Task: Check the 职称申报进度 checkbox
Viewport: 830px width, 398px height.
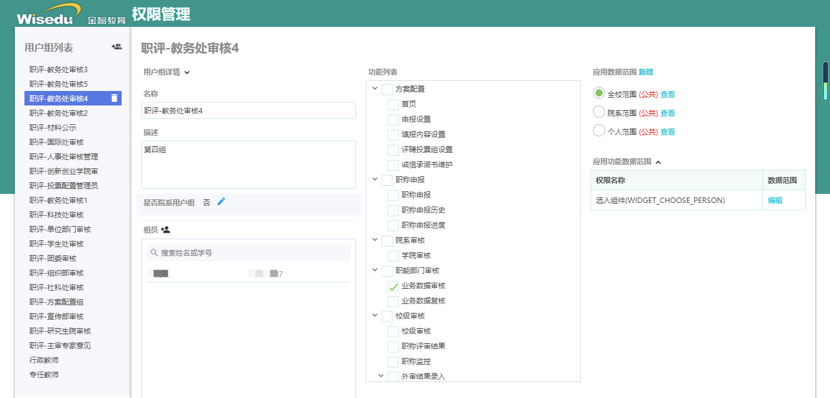Action: (393, 225)
